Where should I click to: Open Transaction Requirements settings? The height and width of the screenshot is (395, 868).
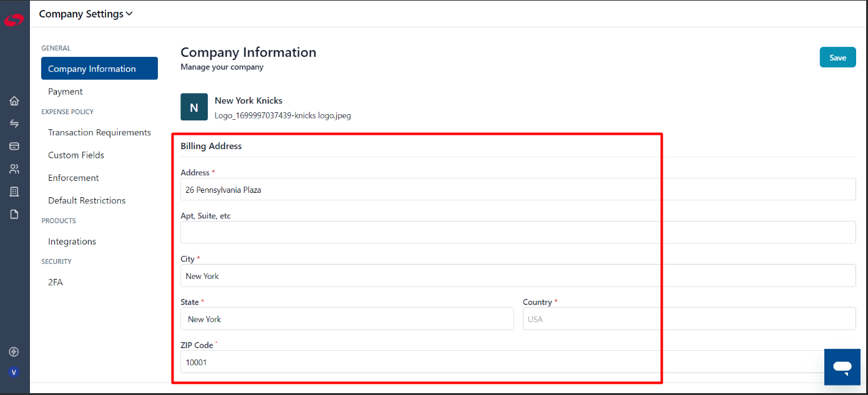tap(99, 132)
